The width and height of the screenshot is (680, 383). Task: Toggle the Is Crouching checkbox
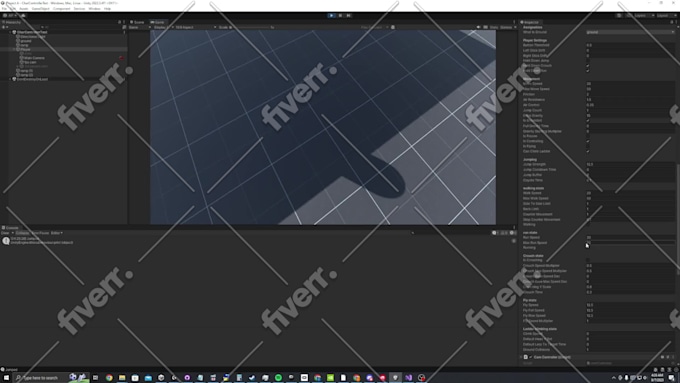pyautogui.click(x=588, y=260)
